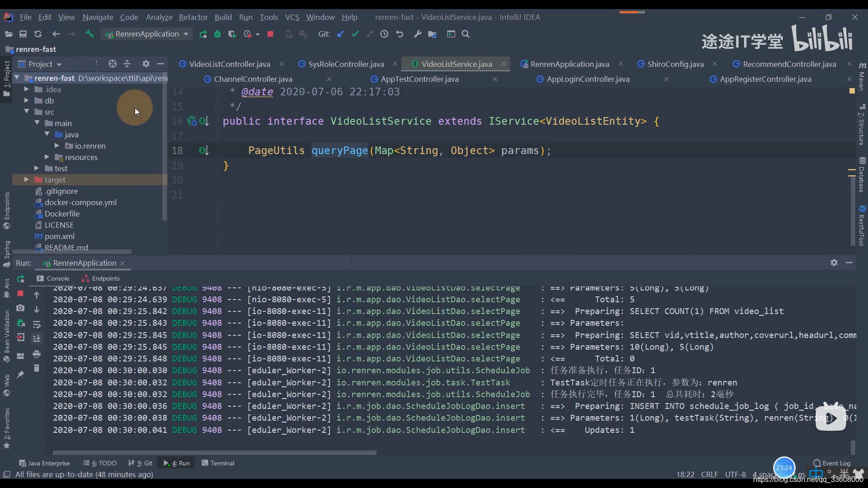Open the Project view dropdown
868x488 pixels.
pyautogui.click(x=40, y=64)
